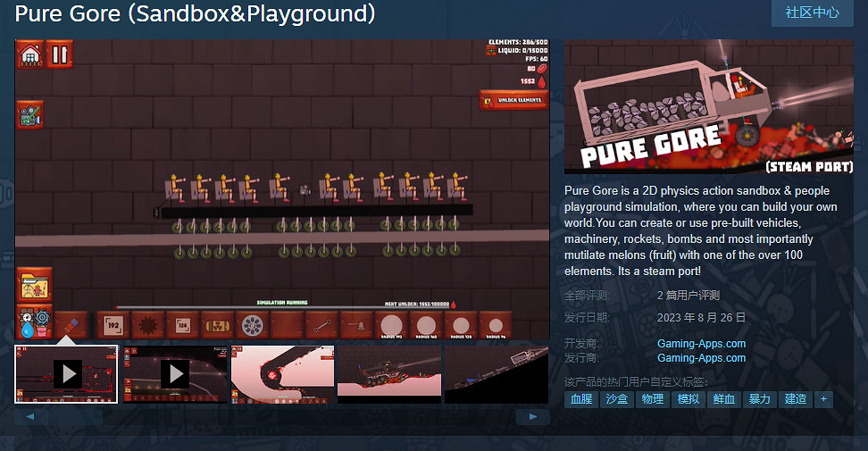Click the thumbnail strip scrollbar handle
Screen dimensions: 868x451
75,417
